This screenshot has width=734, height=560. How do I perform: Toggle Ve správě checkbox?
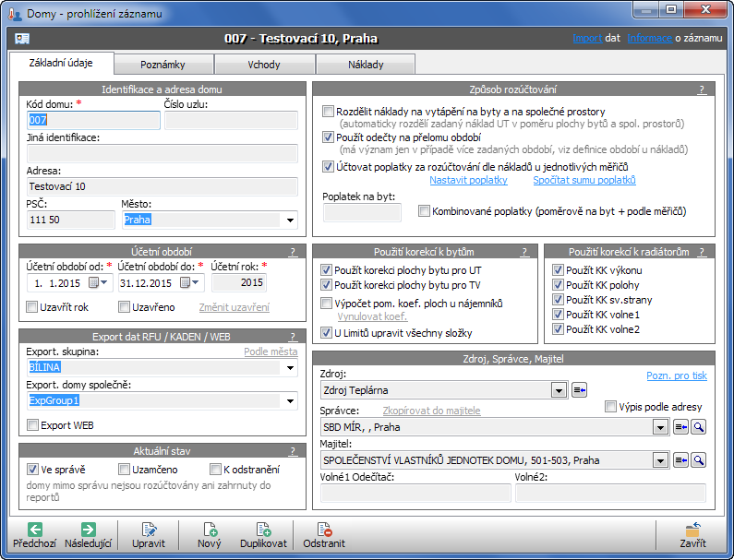(32, 469)
